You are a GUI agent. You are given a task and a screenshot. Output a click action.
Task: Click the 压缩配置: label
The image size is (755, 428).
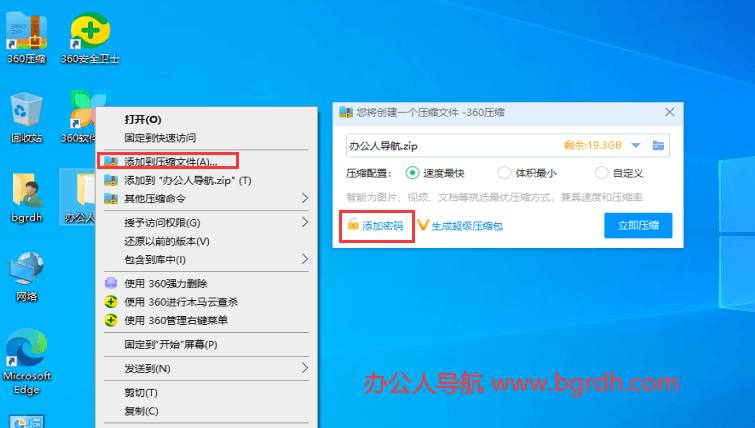369,173
